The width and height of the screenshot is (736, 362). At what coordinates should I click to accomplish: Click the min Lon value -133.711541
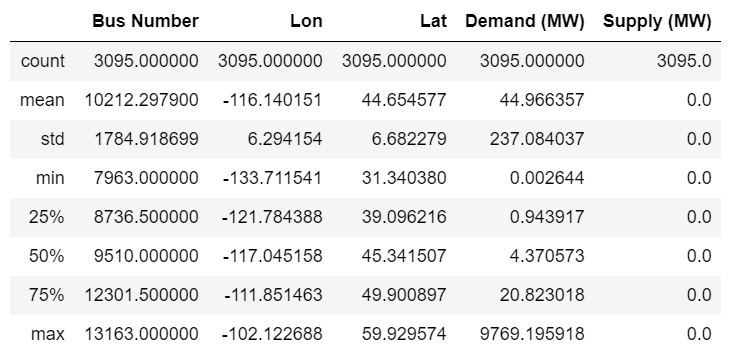pos(272,178)
